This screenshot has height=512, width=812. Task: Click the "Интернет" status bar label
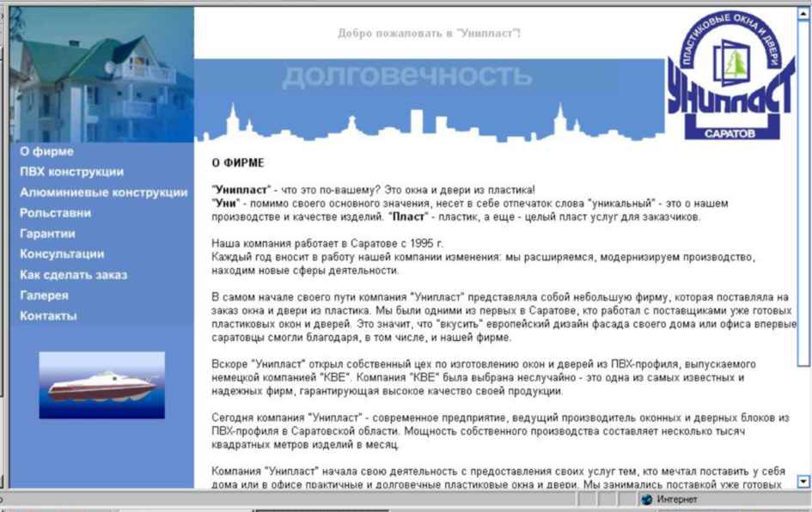pyautogui.click(x=677, y=500)
